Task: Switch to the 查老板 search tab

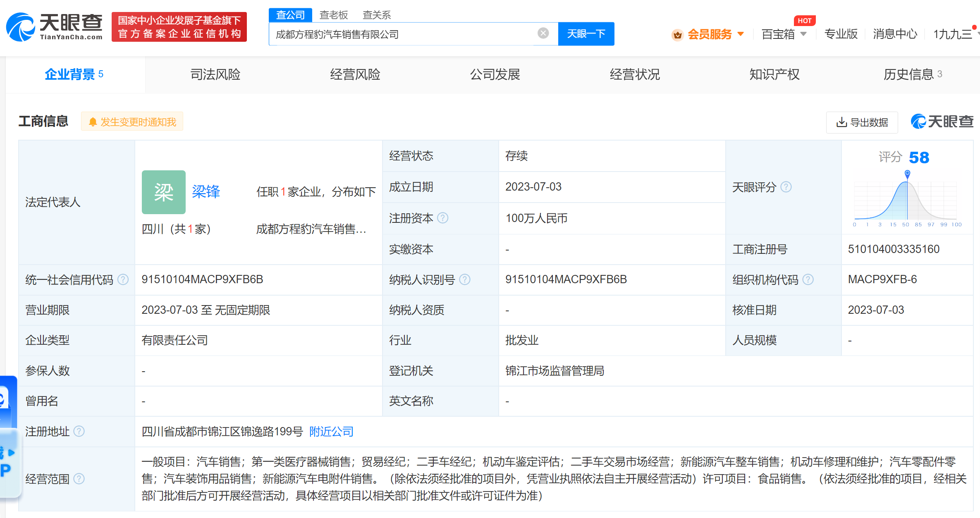Action: coord(334,15)
